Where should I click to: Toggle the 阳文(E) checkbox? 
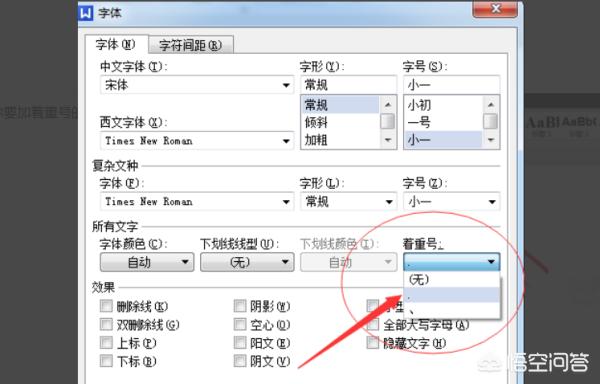tap(240, 342)
